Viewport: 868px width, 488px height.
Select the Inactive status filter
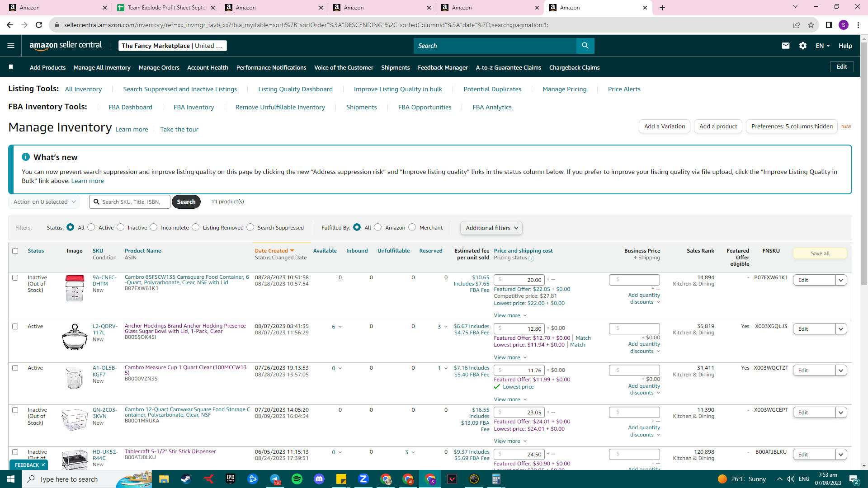121,227
